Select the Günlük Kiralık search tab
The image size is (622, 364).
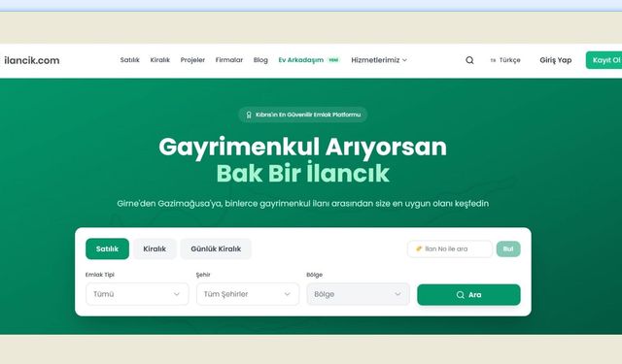coord(216,248)
